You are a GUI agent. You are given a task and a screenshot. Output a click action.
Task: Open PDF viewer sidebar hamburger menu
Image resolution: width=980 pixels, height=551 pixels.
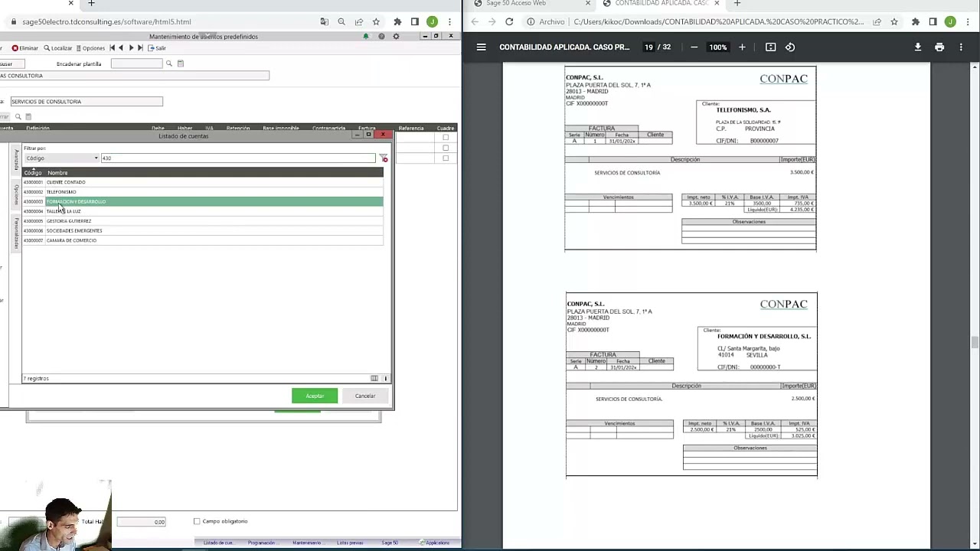pyautogui.click(x=481, y=47)
